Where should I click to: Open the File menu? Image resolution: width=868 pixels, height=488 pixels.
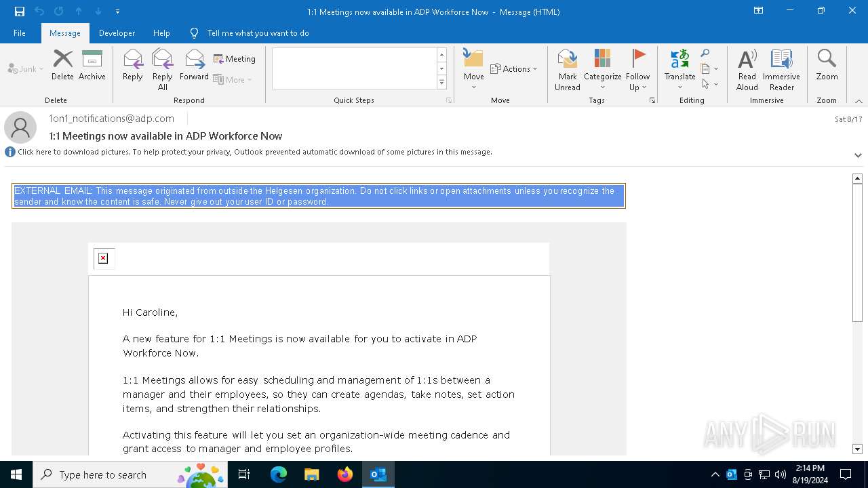(x=20, y=33)
